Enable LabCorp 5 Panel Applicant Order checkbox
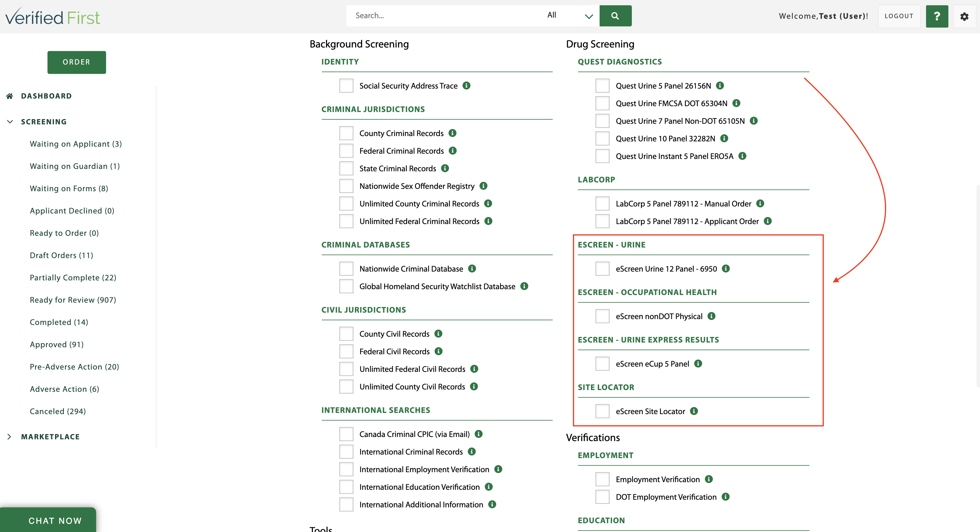The image size is (980, 532). point(603,221)
